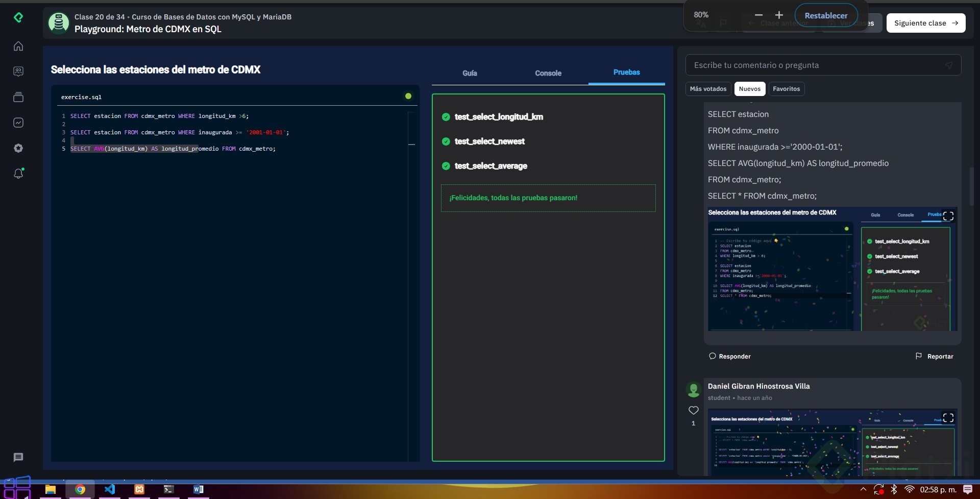Click the Siguiente clase button
This screenshot has height=499, width=980.
(925, 23)
